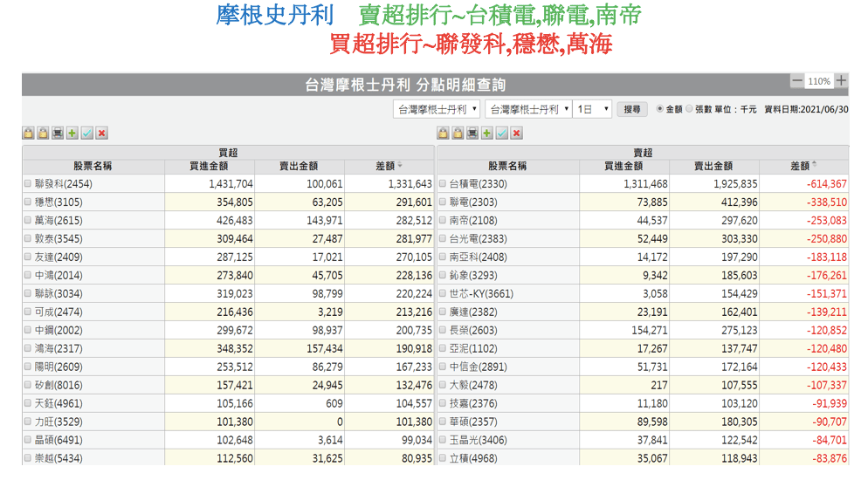Open the second 台灣摩根士丹利 branch dropdown
Image resolution: width=868 pixels, height=487 pixels.
tap(527, 109)
